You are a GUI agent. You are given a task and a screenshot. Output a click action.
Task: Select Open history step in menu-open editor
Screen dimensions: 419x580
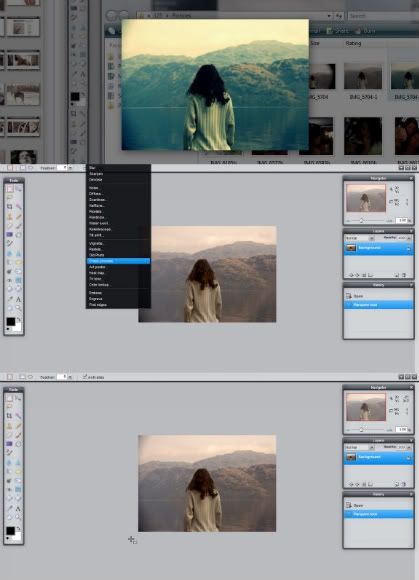[x=378, y=296]
